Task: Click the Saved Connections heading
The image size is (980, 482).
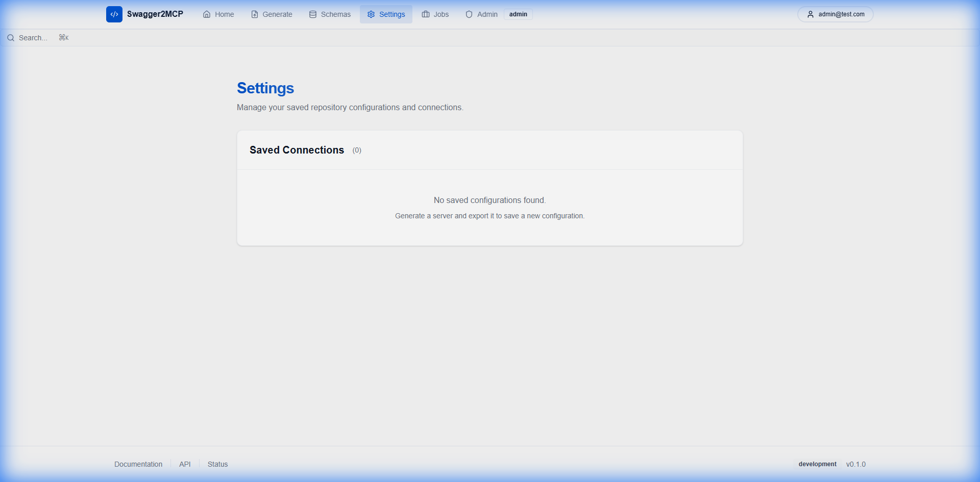Action: pos(297,150)
